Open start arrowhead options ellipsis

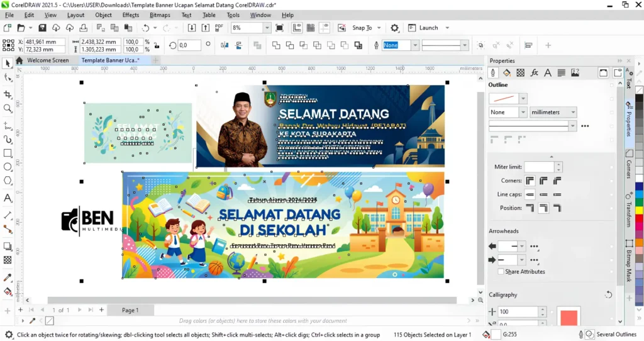pos(534,247)
